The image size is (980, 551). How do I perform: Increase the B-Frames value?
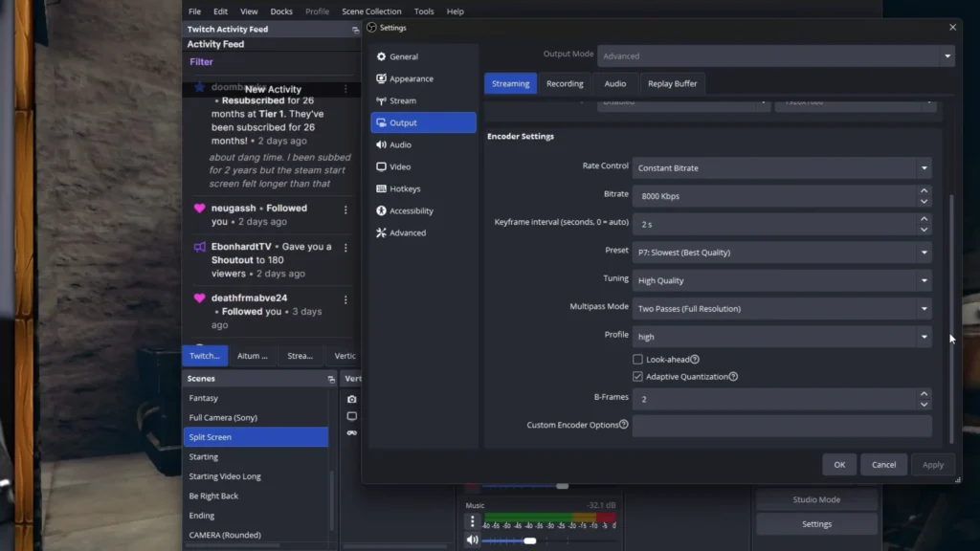(x=924, y=393)
